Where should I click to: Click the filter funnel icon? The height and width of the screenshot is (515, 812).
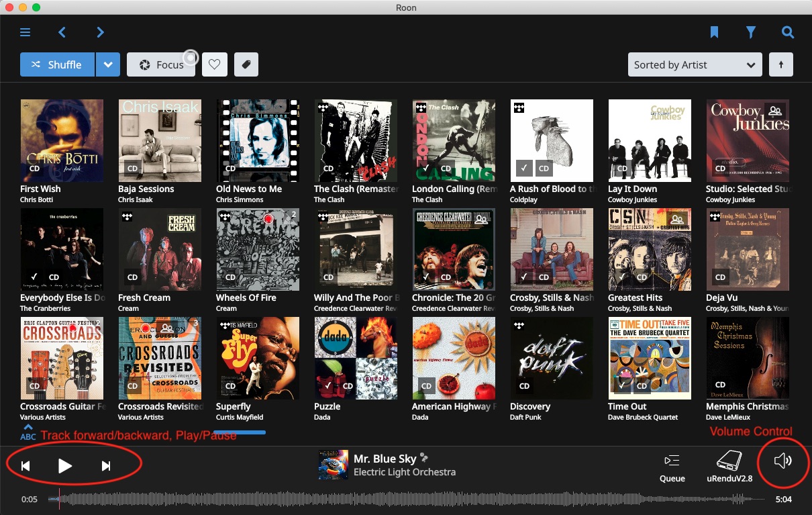[x=751, y=32]
